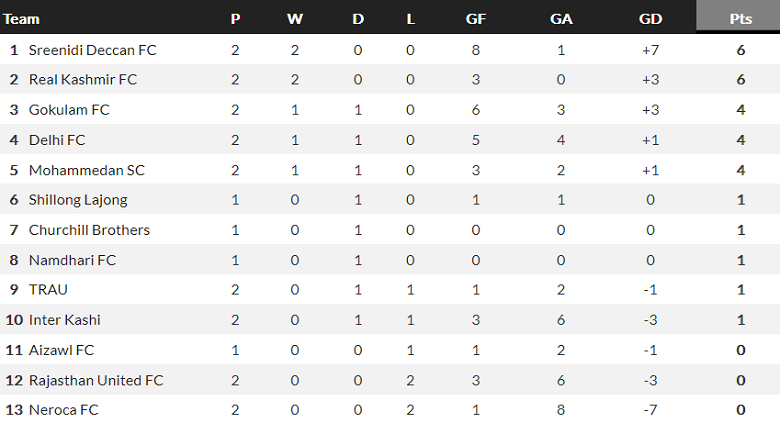
Task: Sort by GD column header
Action: [650, 17]
